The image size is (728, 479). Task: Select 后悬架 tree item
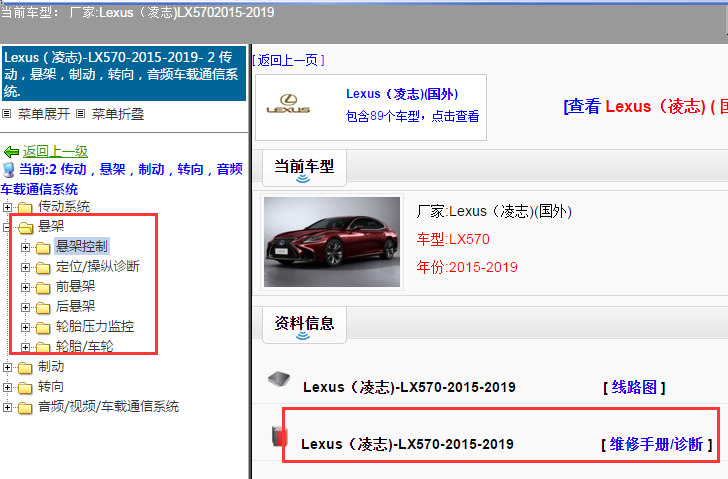[x=75, y=306]
